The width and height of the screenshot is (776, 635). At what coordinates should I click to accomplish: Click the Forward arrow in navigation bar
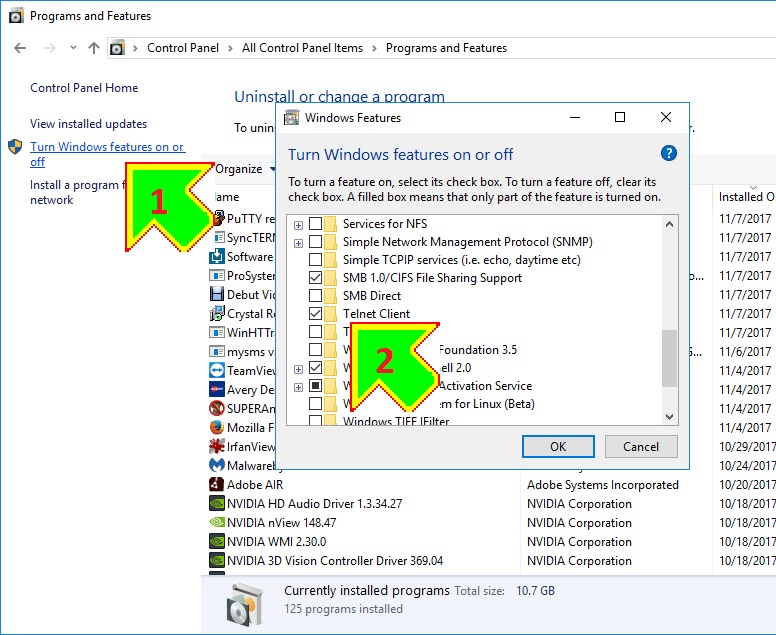pos(49,48)
